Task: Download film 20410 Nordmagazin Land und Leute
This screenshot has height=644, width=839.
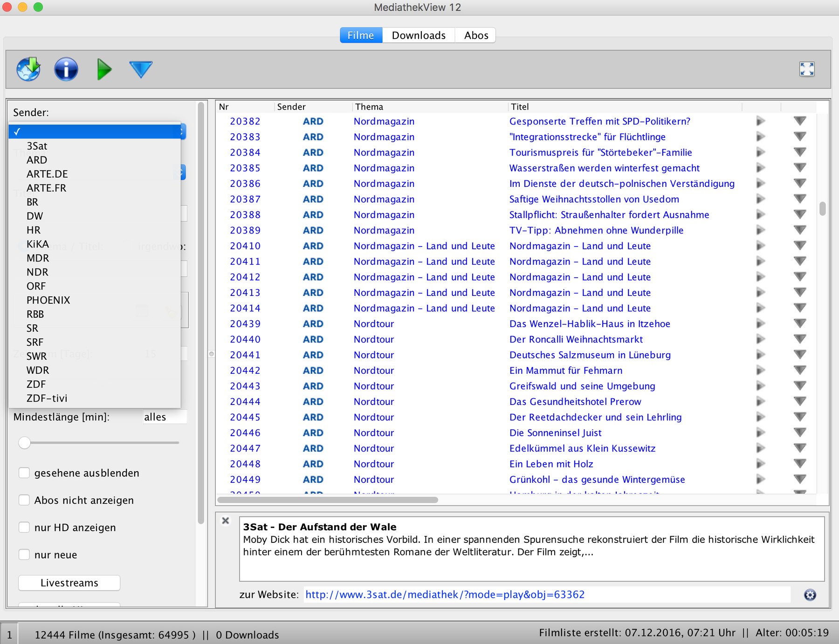Action: (x=800, y=246)
